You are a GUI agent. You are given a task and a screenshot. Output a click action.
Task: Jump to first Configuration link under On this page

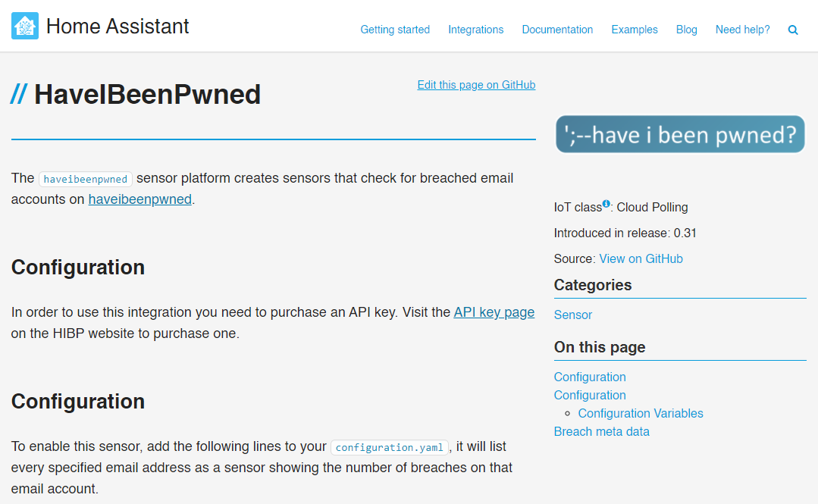coord(590,377)
